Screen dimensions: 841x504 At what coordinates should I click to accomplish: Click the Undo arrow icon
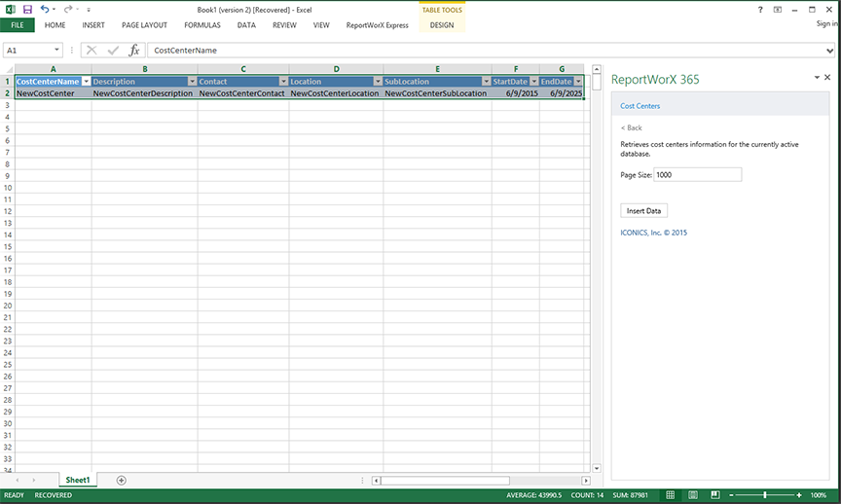pos(44,9)
